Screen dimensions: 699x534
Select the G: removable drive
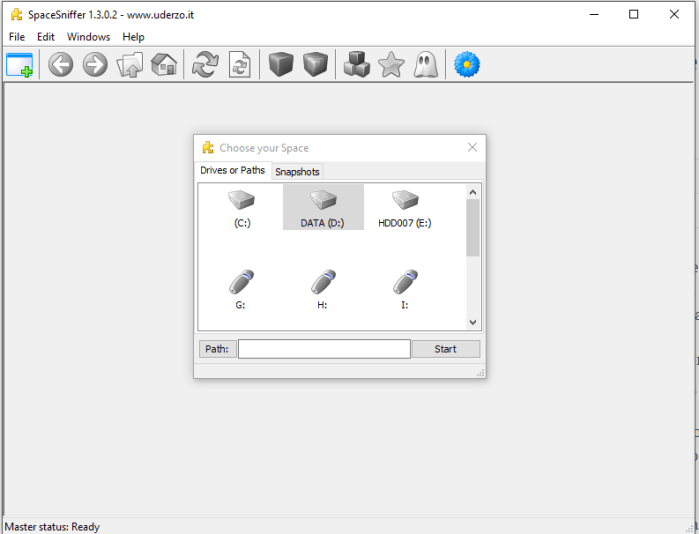pyautogui.click(x=241, y=290)
